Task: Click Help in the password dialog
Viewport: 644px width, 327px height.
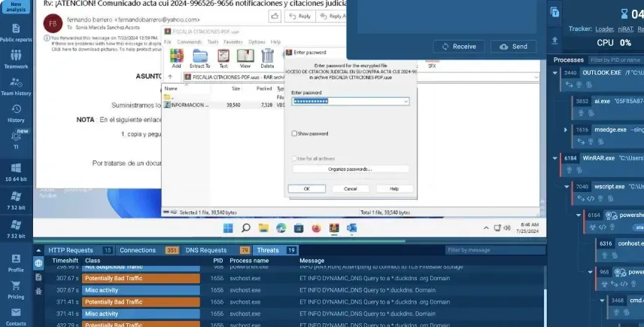Action: pos(394,189)
